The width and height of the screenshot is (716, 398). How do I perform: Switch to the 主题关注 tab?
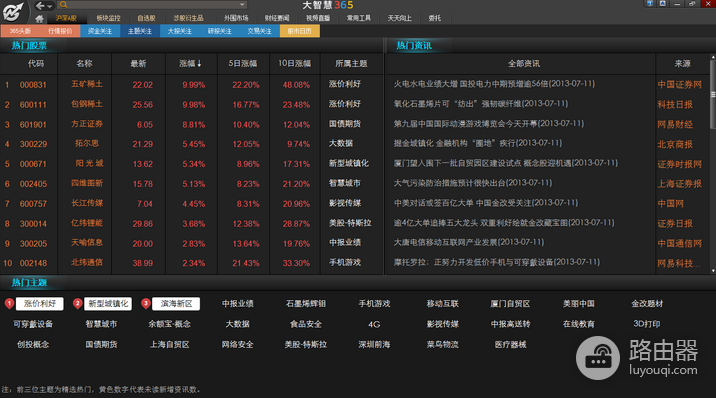(x=140, y=31)
